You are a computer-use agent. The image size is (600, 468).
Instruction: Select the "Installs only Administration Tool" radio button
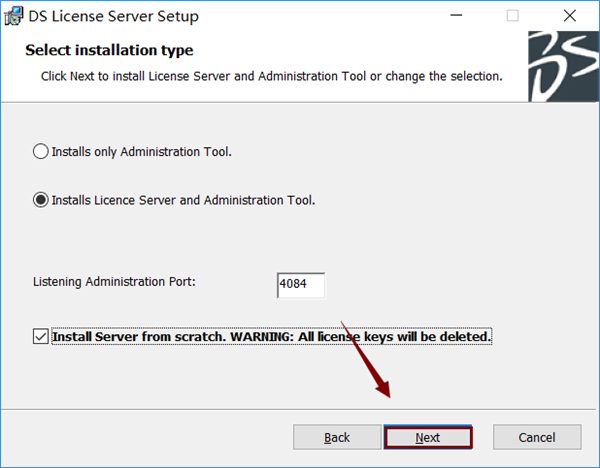coord(41,152)
